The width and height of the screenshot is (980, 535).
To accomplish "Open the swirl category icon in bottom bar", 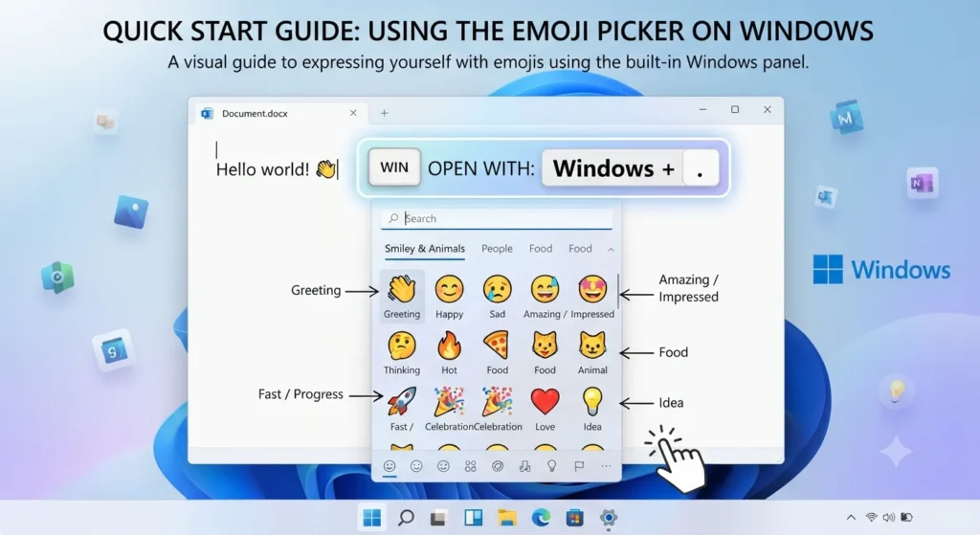I will pos(498,466).
